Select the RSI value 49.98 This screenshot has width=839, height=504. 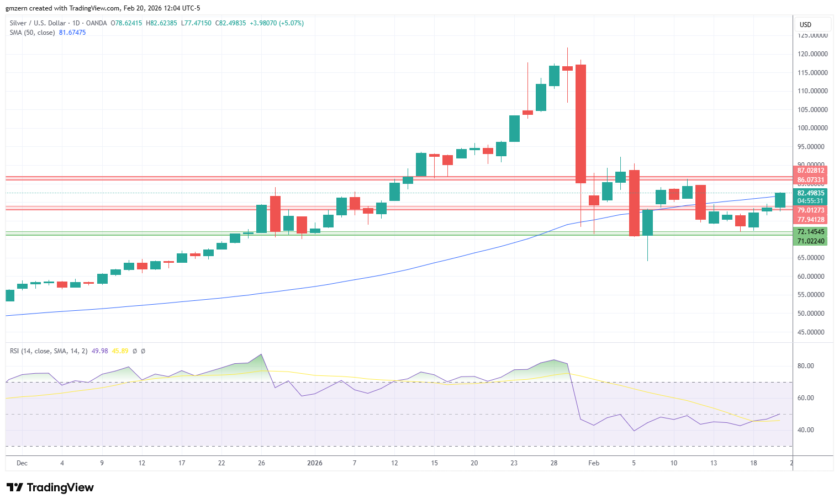[99, 351]
